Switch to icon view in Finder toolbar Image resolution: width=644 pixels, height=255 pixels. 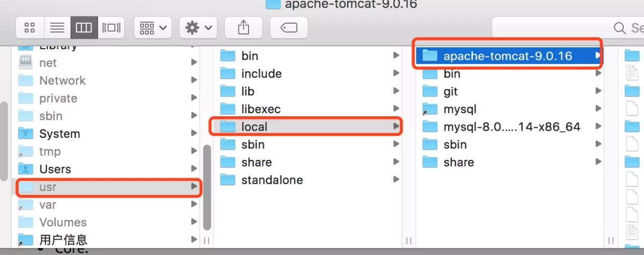pyautogui.click(x=30, y=28)
